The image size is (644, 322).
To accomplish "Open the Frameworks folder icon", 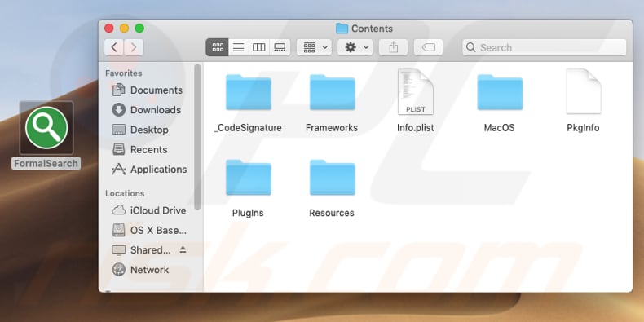I will click(333, 92).
